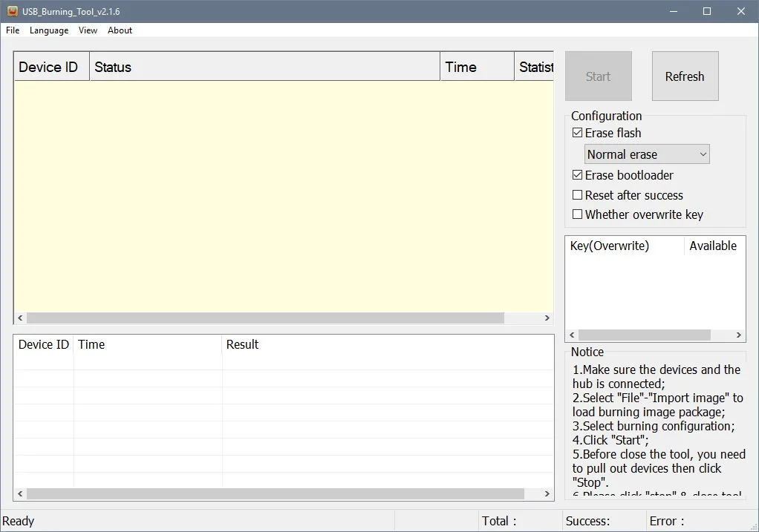Screen dimensions: 759x532
Task: Open the View menu
Action: click(88, 30)
